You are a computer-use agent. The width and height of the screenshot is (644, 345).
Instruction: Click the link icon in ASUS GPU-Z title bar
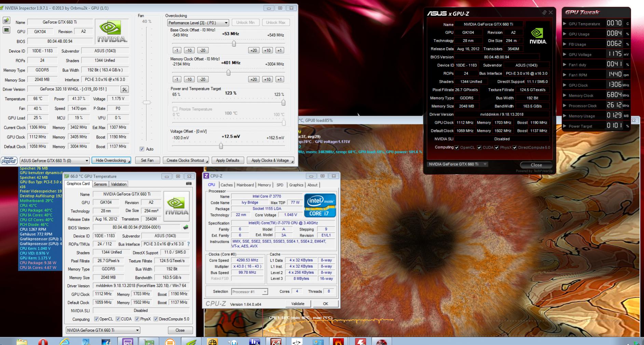[544, 13]
